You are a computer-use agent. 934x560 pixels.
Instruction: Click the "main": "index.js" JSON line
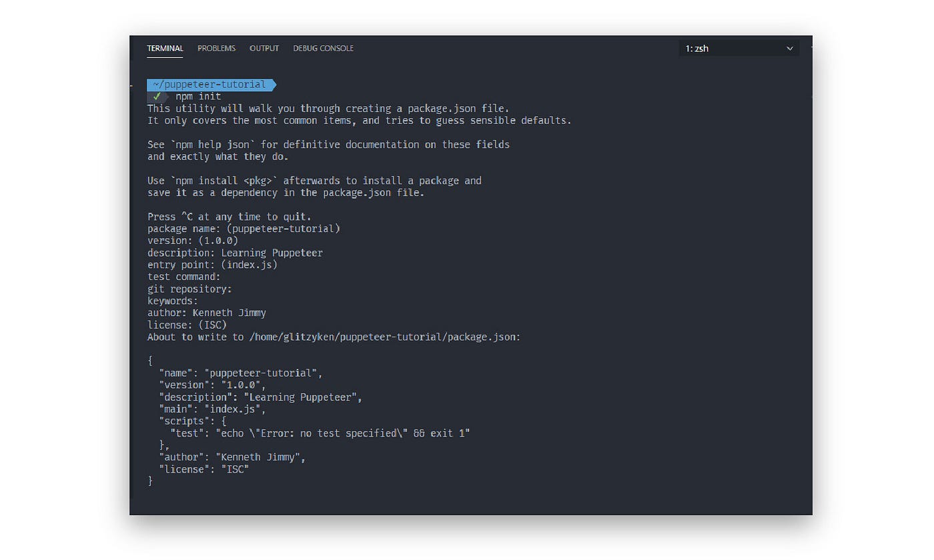[212, 409]
